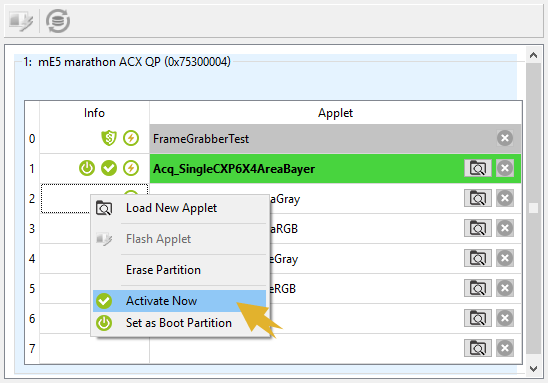This screenshot has height=383, width=548.
Task: Select Activate Now in the context menu
Action: [x=180, y=301]
